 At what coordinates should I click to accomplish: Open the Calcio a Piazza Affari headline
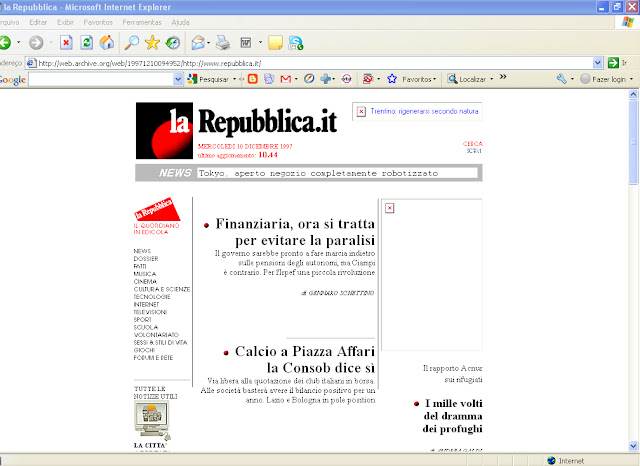click(304, 359)
